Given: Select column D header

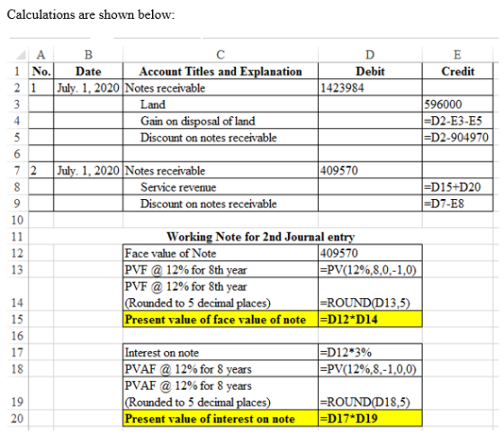Looking at the screenshot, I should click(370, 55).
